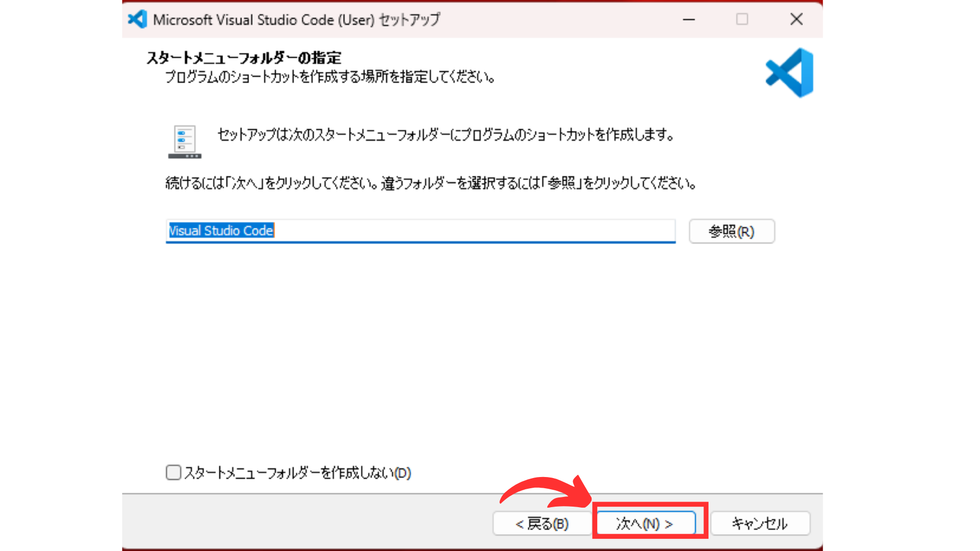The height and width of the screenshot is (551, 980).
Task: Click the title bar text セットアップ
Action: click(x=409, y=19)
